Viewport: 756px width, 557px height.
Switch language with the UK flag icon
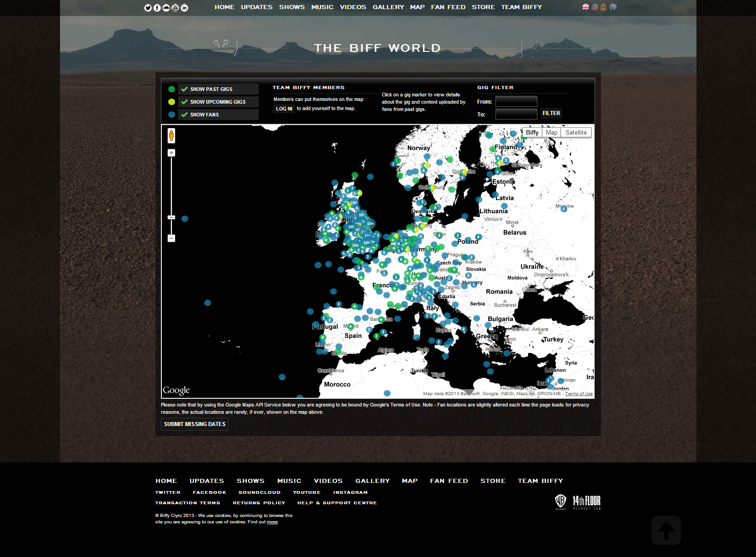pyautogui.click(x=586, y=7)
